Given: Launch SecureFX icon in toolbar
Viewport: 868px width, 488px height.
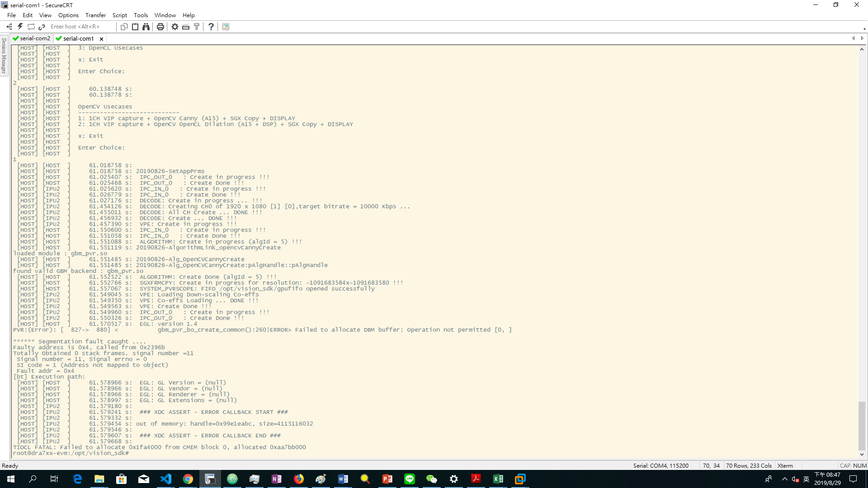Looking at the screenshot, I should (x=226, y=27).
